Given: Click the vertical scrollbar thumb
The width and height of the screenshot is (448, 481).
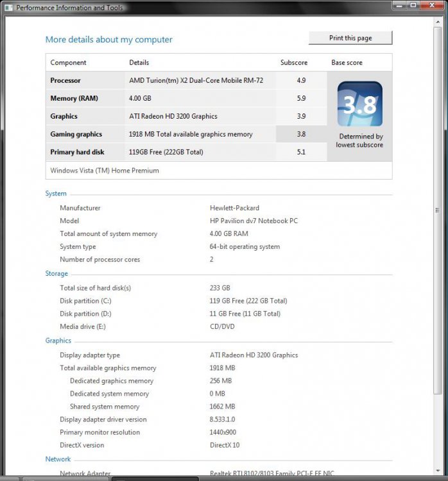Looking at the screenshot, I should (x=438, y=210).
